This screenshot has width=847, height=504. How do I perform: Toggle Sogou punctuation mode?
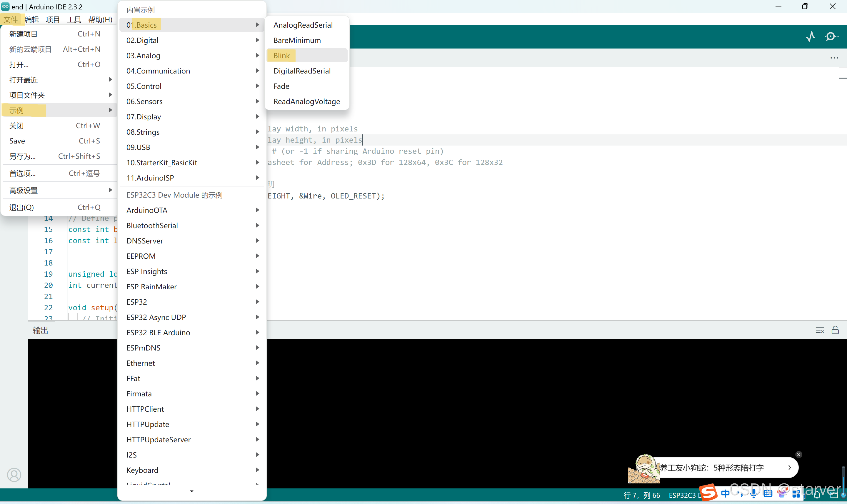[740, 493]
